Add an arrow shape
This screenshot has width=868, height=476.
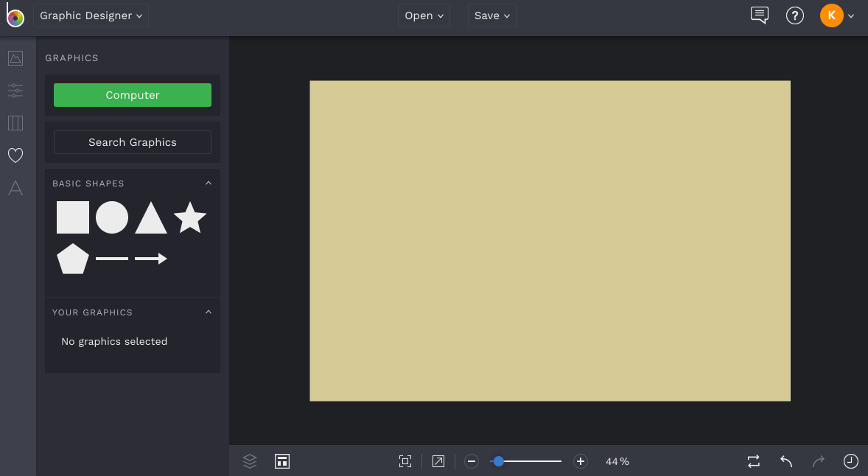150,259
